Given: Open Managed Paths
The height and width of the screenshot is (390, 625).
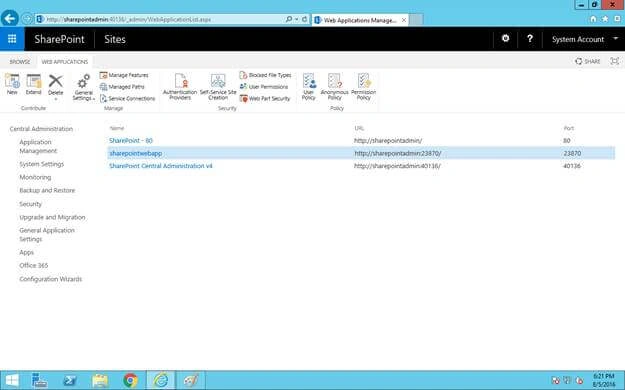Looking at the screenshot, I should coord(122,87).
